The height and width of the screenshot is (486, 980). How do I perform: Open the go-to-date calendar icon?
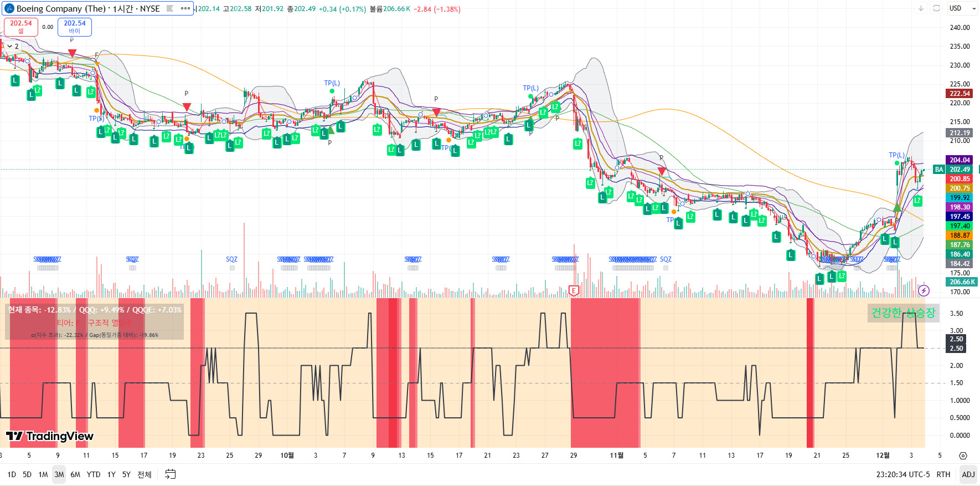[x=171, y=474]
